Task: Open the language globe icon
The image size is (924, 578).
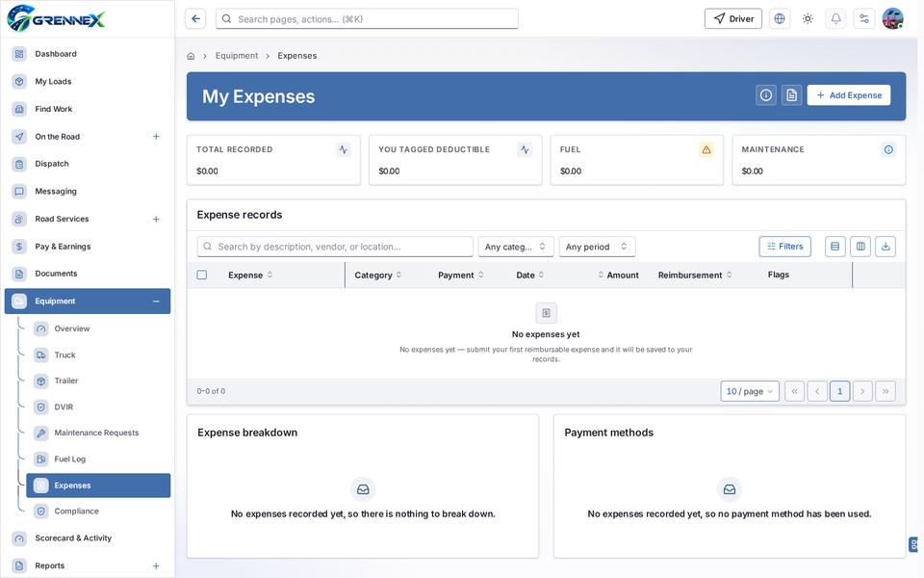Action: tap(779, 19)
